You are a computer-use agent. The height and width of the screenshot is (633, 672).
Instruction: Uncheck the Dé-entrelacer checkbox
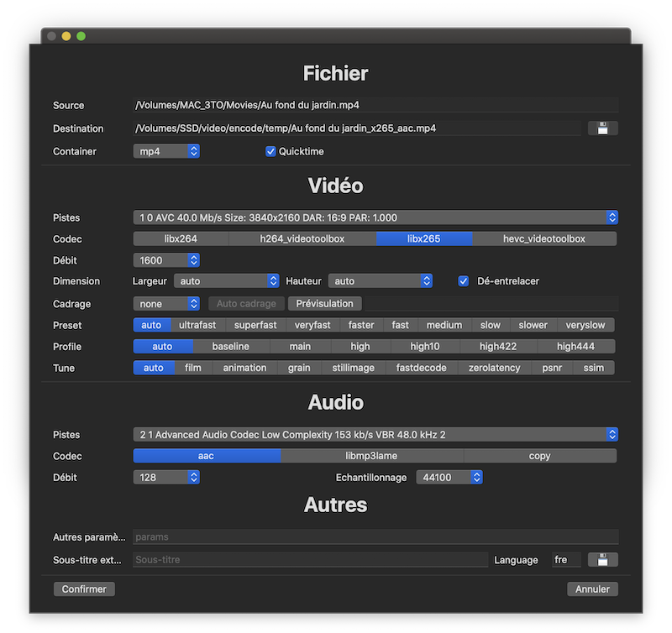click(464, 281)
